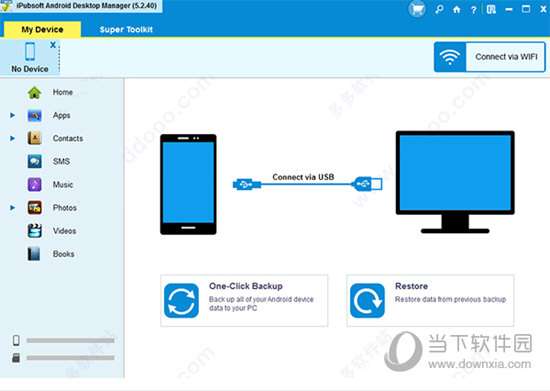Select Apps in the sidebar
This screenshot has width=550, height=391.
pos(61,115)
